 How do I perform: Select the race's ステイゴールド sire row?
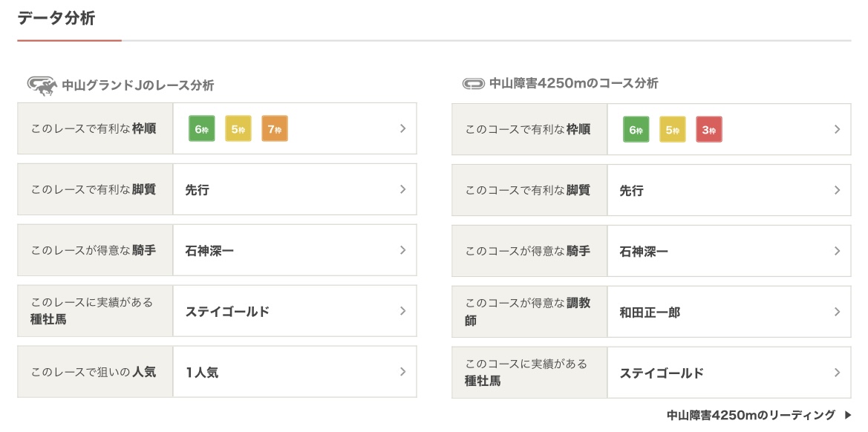click(x=227, y=312)
